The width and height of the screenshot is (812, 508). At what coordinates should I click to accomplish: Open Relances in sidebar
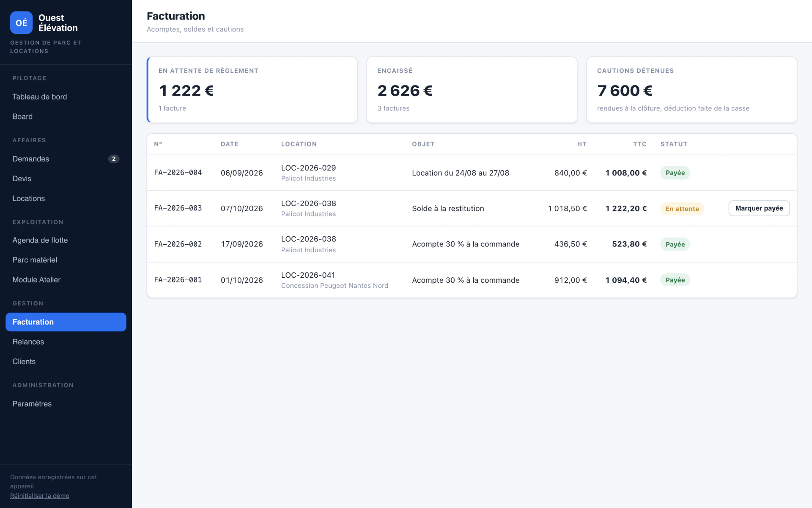pyautogui.click(x=66, y=342)
